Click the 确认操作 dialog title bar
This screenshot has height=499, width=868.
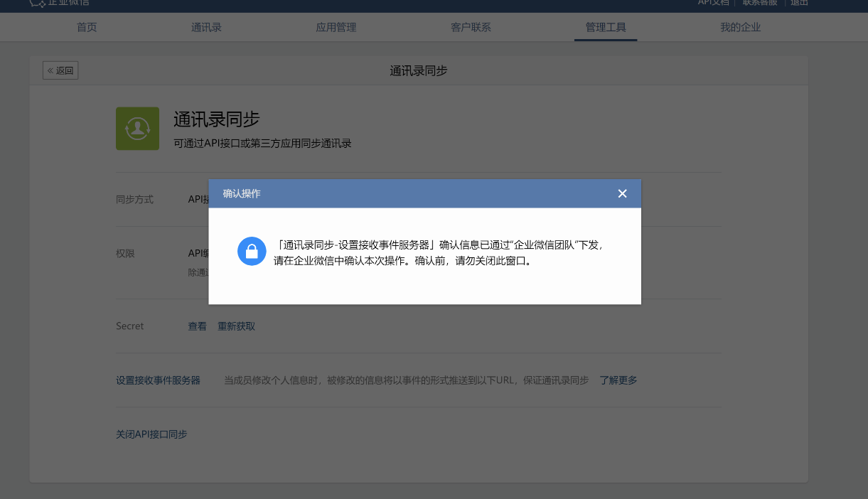(x=412, y=193)
